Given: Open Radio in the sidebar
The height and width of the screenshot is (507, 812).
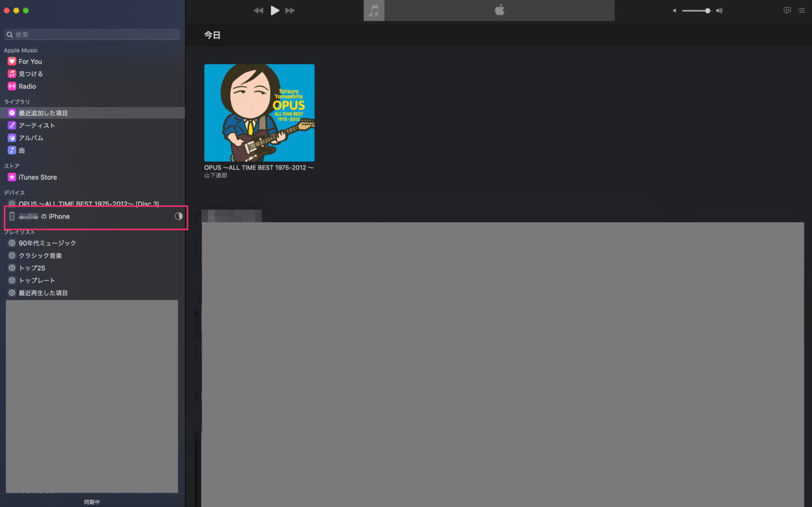Looking at the screenshot, I should click(93, 86).
